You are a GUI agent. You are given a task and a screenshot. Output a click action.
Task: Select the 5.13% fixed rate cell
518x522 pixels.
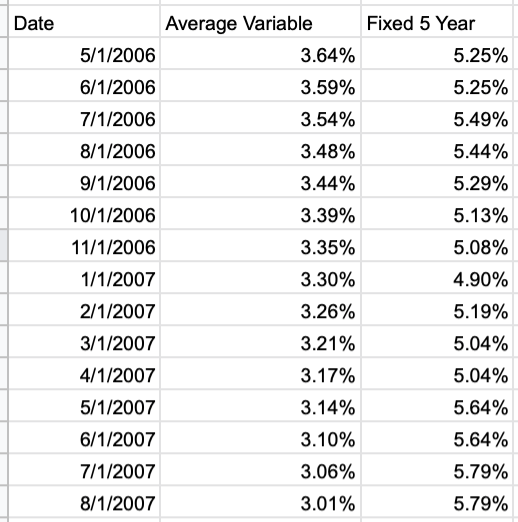[437, 213]
